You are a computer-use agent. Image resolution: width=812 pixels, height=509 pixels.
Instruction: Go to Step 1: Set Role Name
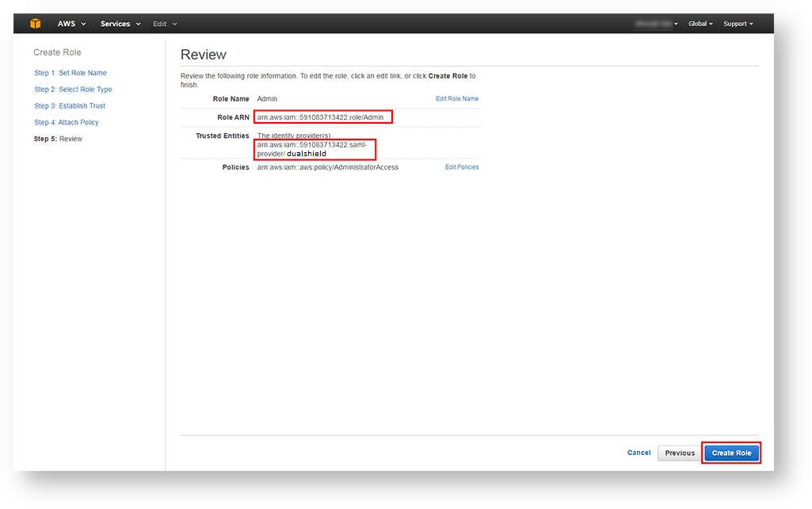(71, 73)
